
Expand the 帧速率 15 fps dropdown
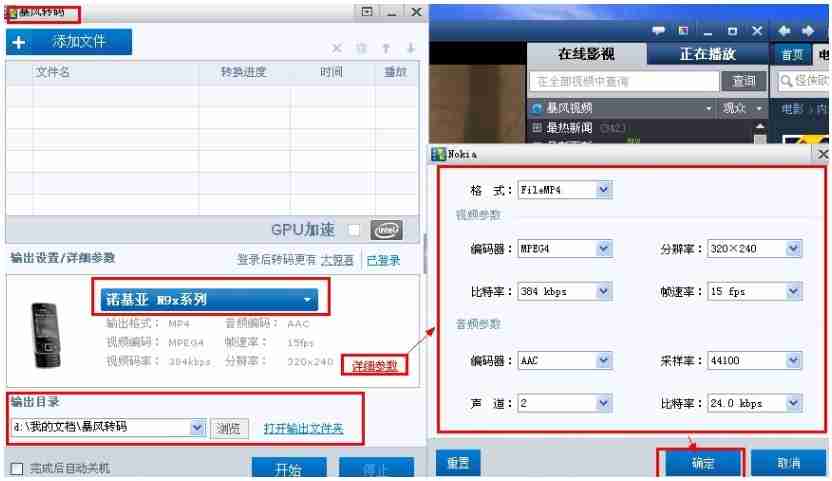click(793, 291)
